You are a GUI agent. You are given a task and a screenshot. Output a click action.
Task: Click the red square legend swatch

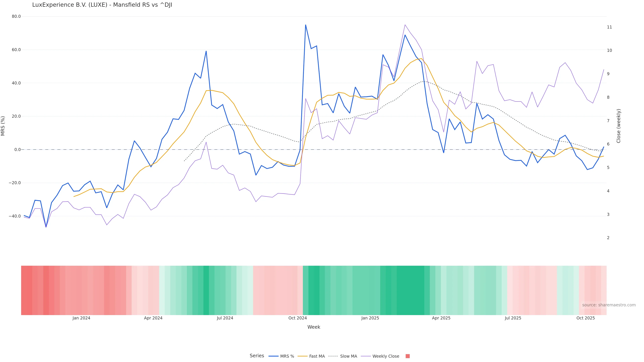click(x=408, y=356)
